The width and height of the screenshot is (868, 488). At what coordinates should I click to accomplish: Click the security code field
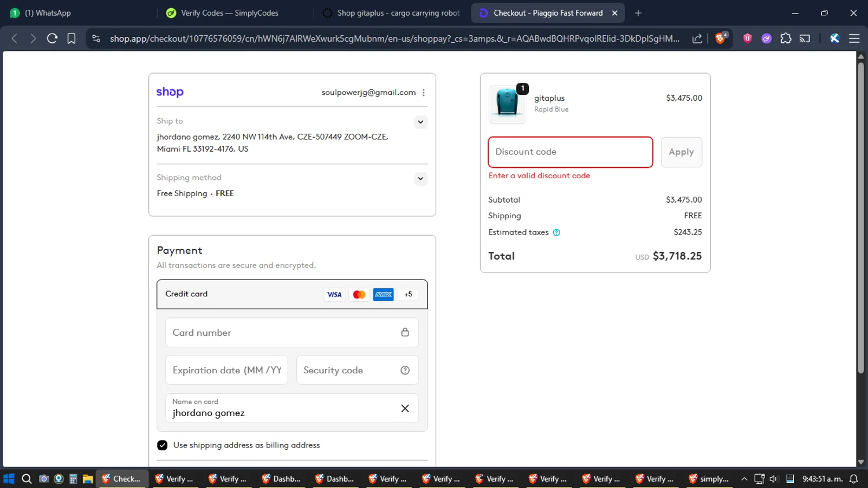[358, 370]
